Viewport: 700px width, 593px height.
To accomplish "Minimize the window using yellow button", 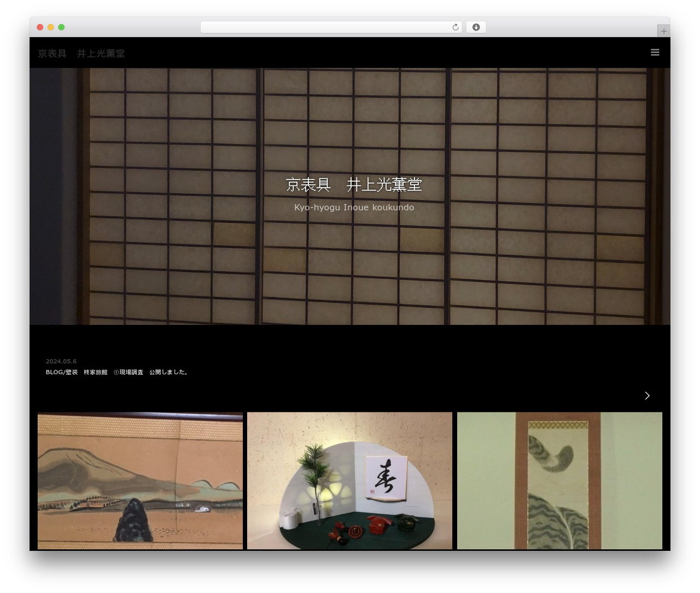I will [x=50, y=27].
